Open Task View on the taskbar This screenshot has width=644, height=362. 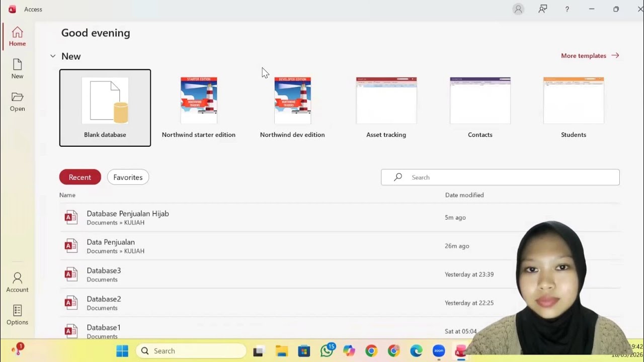(259, 351)
